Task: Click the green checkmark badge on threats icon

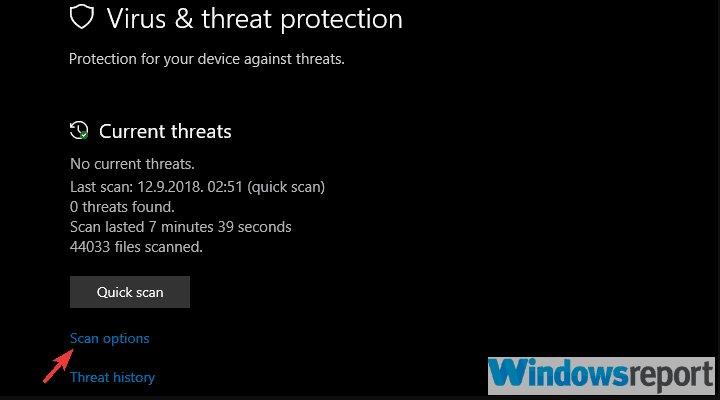Action: tap(84, 135)
